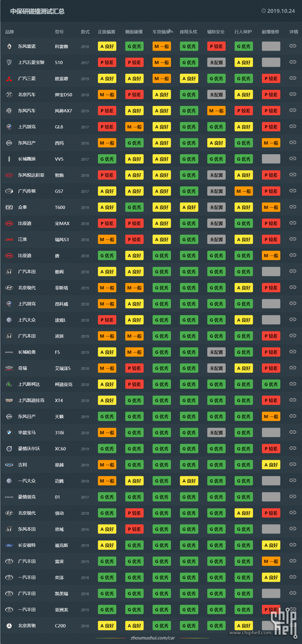The width and height of the screenshot is (302, 644).
Task: Open details link for 科雷傲 row
Action: 293,46
